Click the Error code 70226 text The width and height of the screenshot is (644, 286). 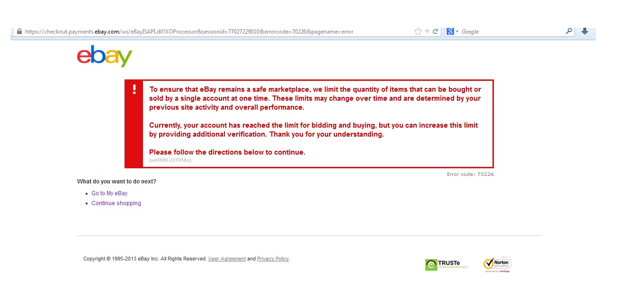(x=470, y=174)
